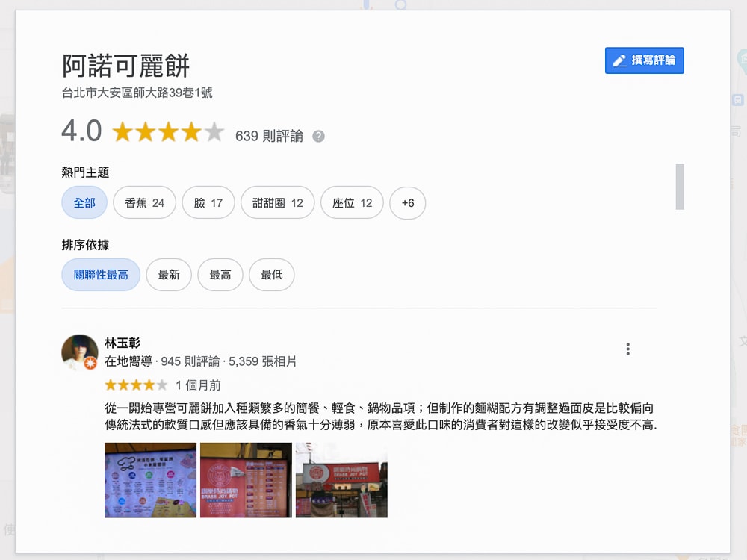Click the star rating beside 4.0
The width and height of the screenshot is (747, 560).
[x=168, y=133]
